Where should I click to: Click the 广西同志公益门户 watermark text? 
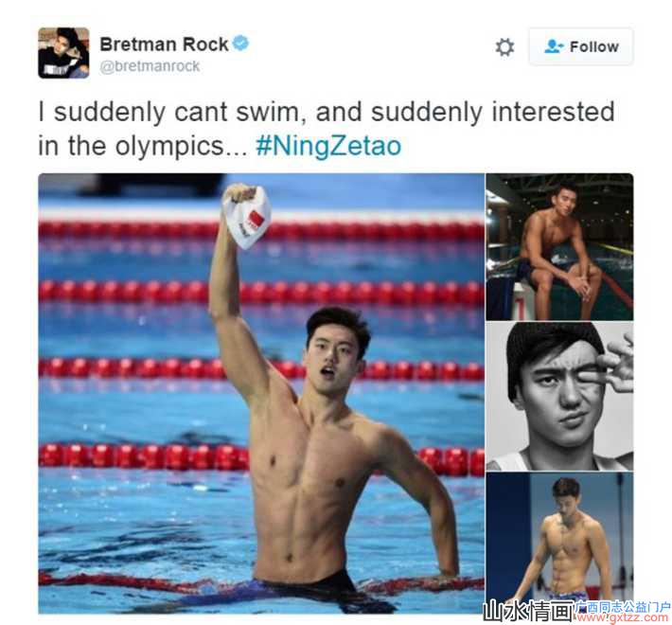[622, 607]
